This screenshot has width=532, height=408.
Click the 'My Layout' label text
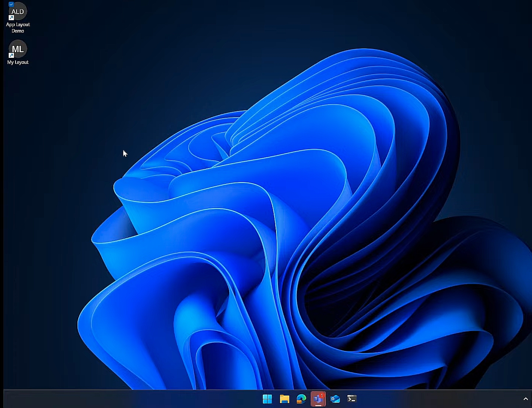(18, 62)
